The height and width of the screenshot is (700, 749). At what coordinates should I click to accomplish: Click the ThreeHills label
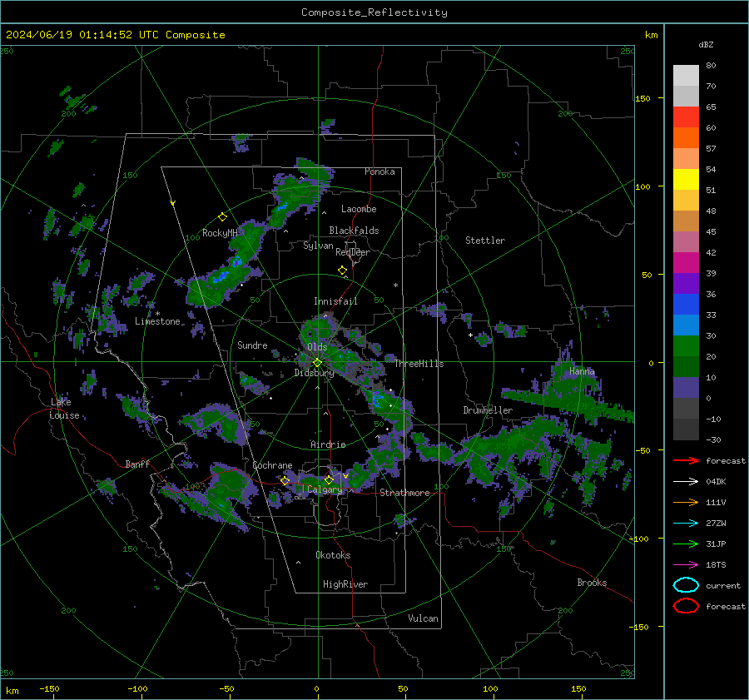[x=419, y=364]
